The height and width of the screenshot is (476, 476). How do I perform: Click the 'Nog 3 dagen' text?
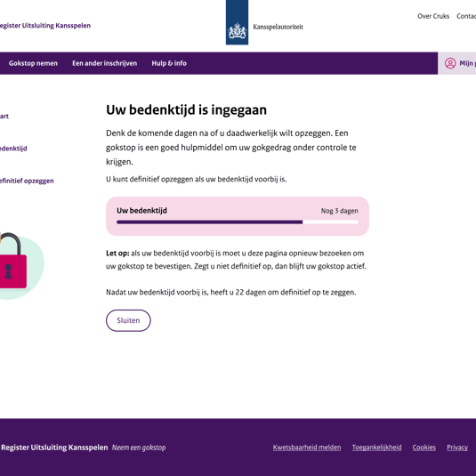339,211
